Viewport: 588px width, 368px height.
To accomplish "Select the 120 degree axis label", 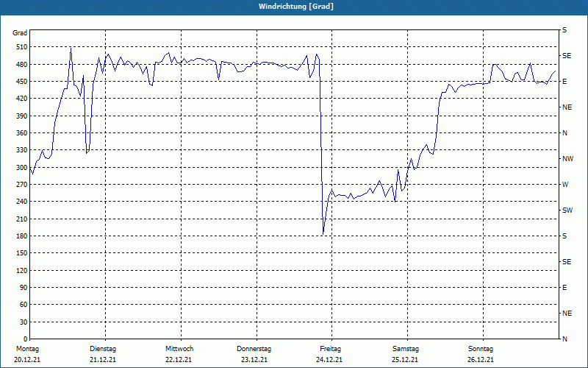I will point(22,270).
